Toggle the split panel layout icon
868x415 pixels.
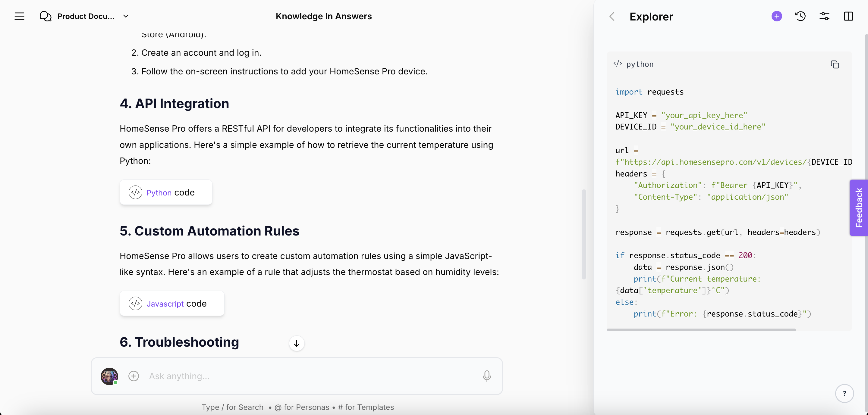pyautogui.click(x=848, y=16)
